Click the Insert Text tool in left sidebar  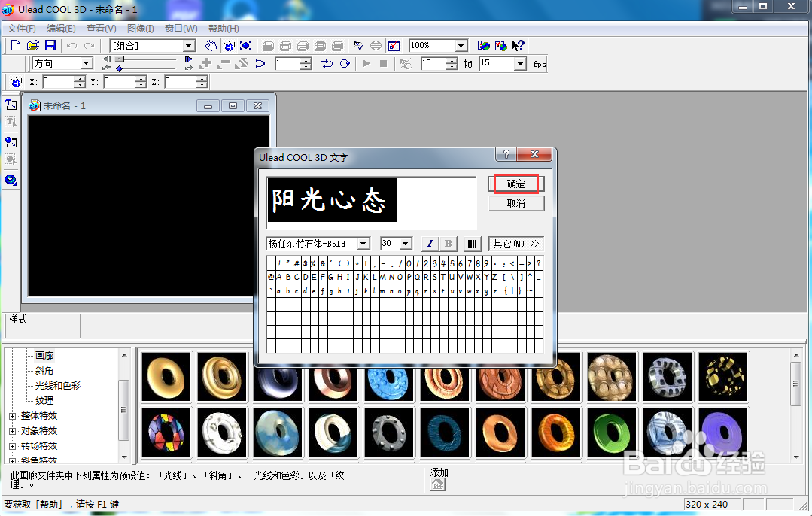(11, 105)
